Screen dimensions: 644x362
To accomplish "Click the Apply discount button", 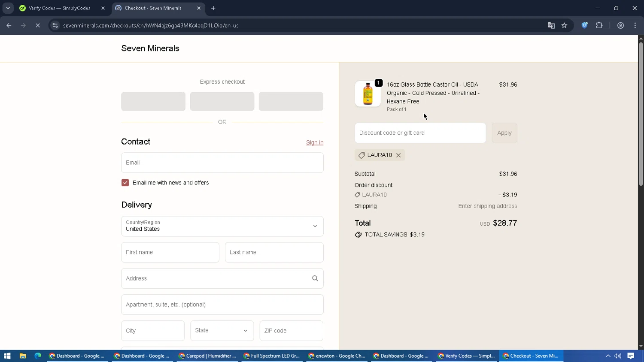I will pyautogui.click(x=504, y=133).
